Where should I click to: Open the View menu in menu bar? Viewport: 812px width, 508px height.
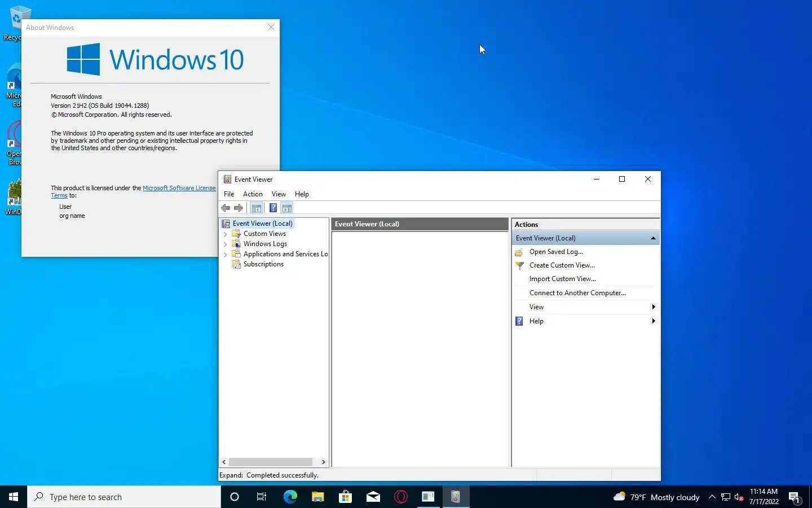click(279, 194)
